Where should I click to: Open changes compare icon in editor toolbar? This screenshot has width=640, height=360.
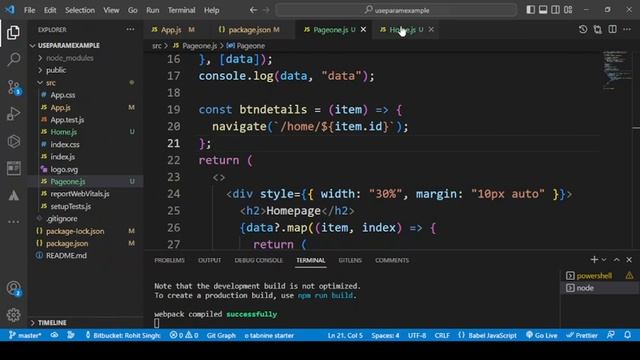[x=598, y=29]
